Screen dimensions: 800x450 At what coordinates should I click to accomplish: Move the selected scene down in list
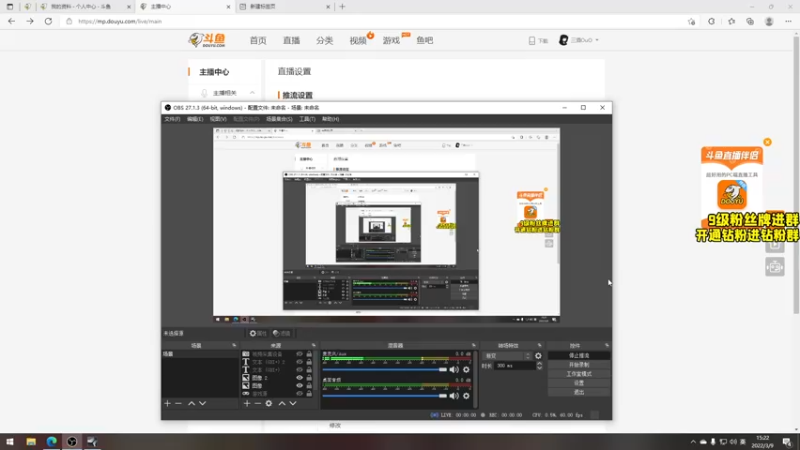click(203, 403)
